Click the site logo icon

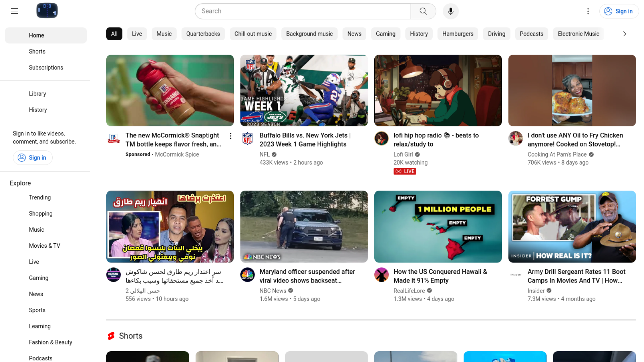tap(47, 10)
